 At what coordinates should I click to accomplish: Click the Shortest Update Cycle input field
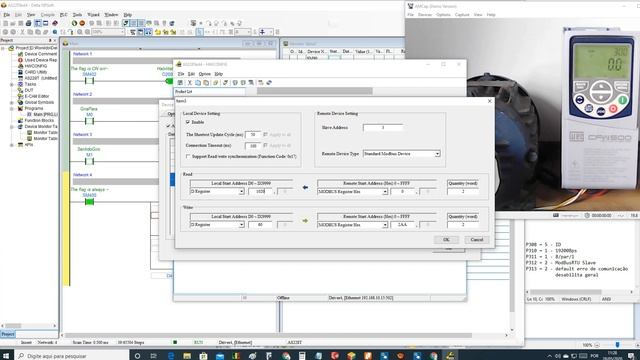pyautogui.click(x=253, y=134)
